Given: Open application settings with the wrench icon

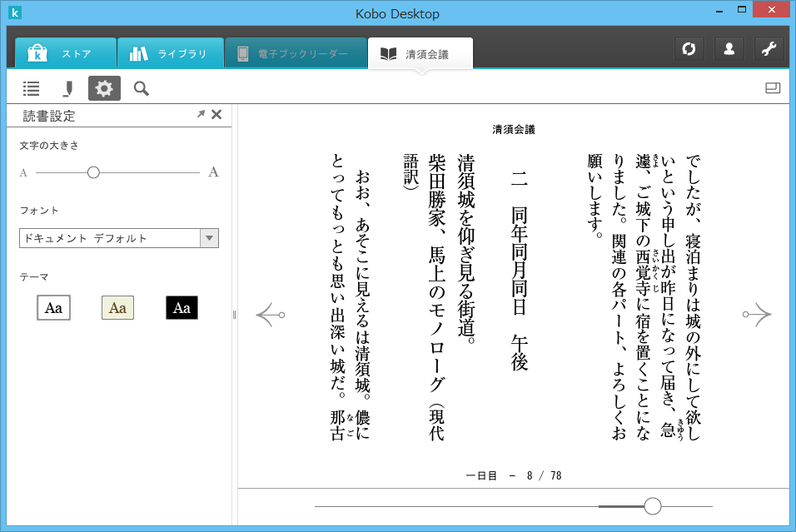Looking at the screenshot, I should (769, 48).
